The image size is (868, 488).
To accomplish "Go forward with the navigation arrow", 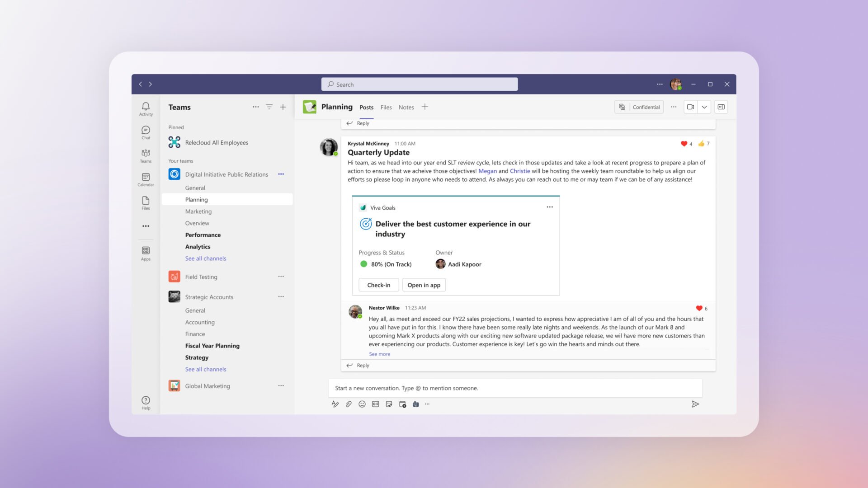I will [151, 84].
